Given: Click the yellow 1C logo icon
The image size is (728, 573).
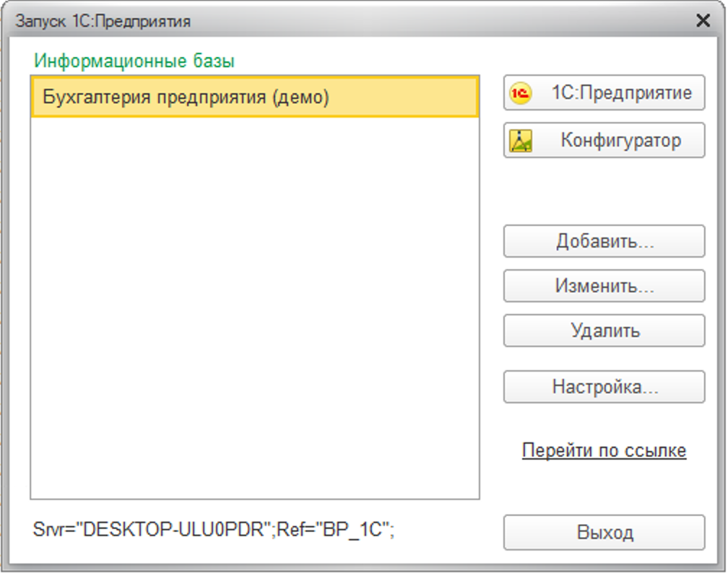Looking at the screenshot, I should [521, 93].
